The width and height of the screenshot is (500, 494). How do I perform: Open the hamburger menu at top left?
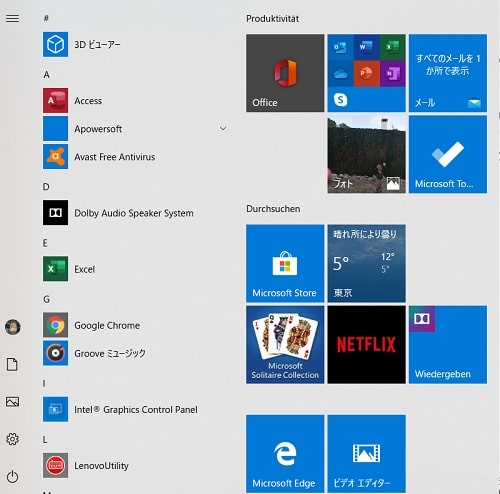click(13, 18)
